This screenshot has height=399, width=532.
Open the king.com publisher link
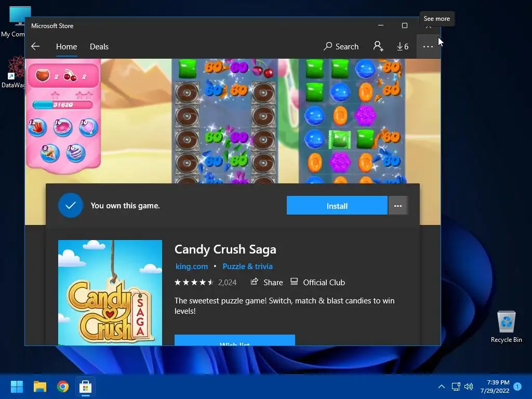(191, 267)
